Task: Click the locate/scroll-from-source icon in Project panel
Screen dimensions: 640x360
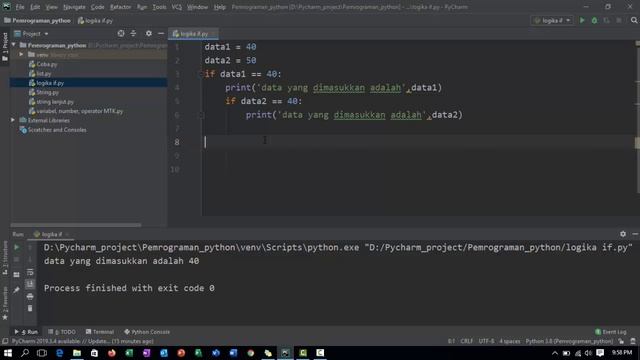Action: (x=121, y=33)
